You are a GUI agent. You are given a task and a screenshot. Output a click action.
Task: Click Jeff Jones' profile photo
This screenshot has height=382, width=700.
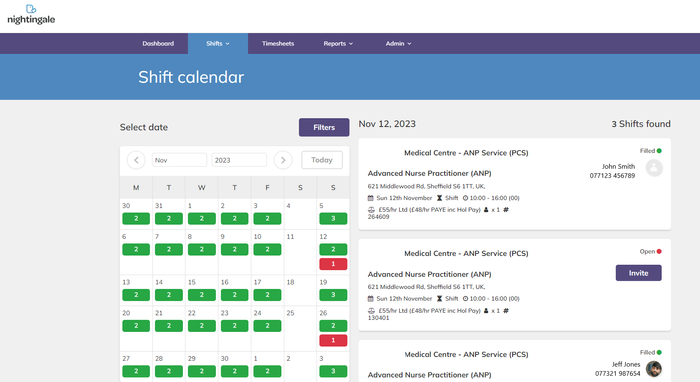654,369
